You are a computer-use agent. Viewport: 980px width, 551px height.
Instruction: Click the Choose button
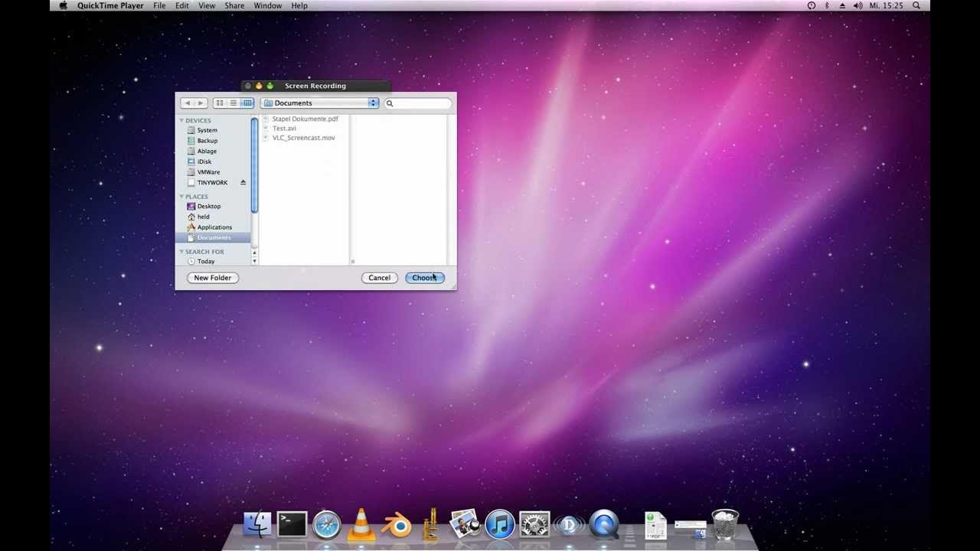[425, 278]
